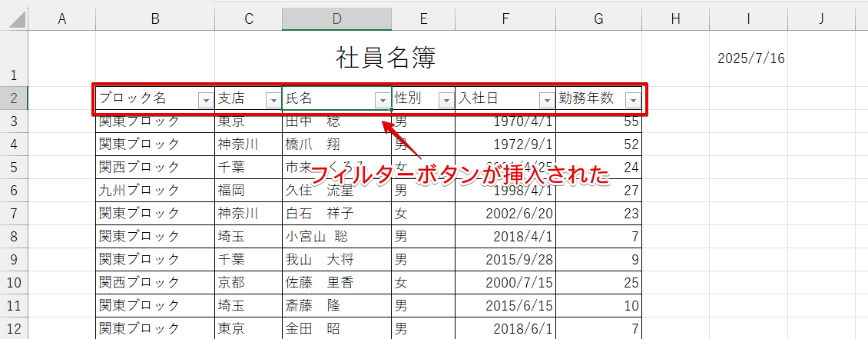This screenshot has height=339, width=868.
Task: Select the 女 cell in row 10
Action: point(423,283)
